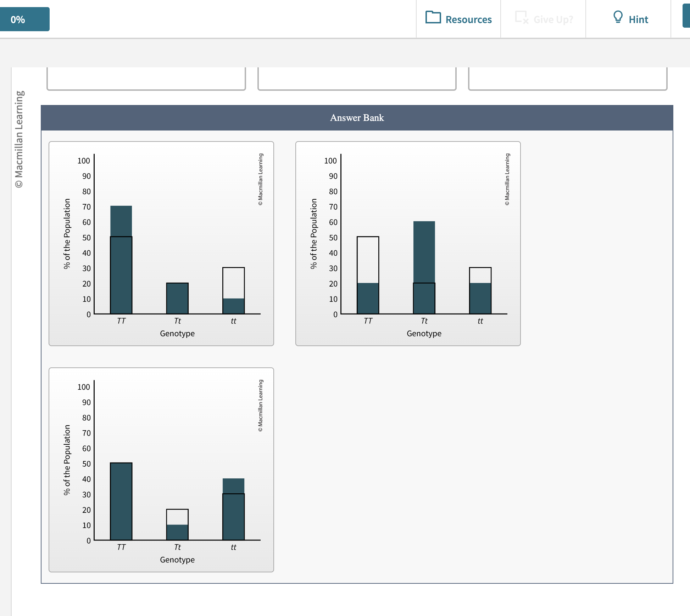This screenshot has width=690, height=616.
Task: Click the 0% score indicator
Action: click(24, 19)
